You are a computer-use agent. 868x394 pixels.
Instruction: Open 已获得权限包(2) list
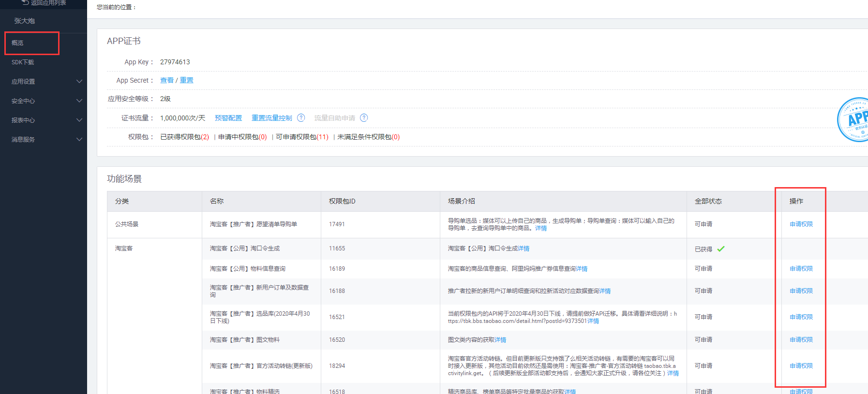185,137
